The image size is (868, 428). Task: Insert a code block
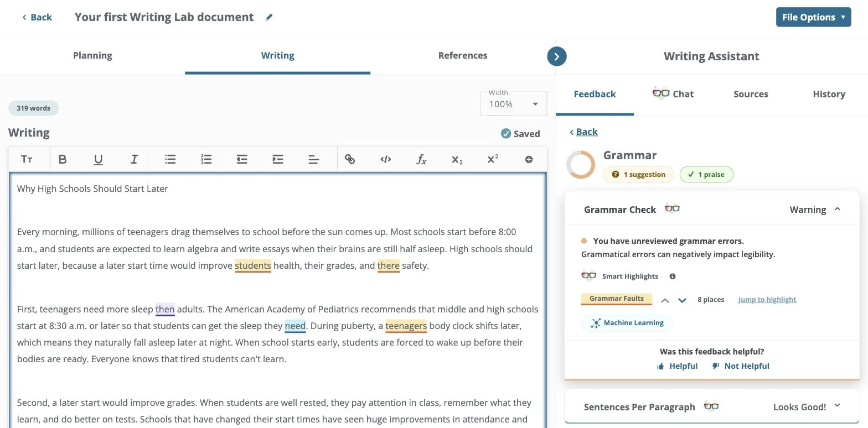[386, 159]
